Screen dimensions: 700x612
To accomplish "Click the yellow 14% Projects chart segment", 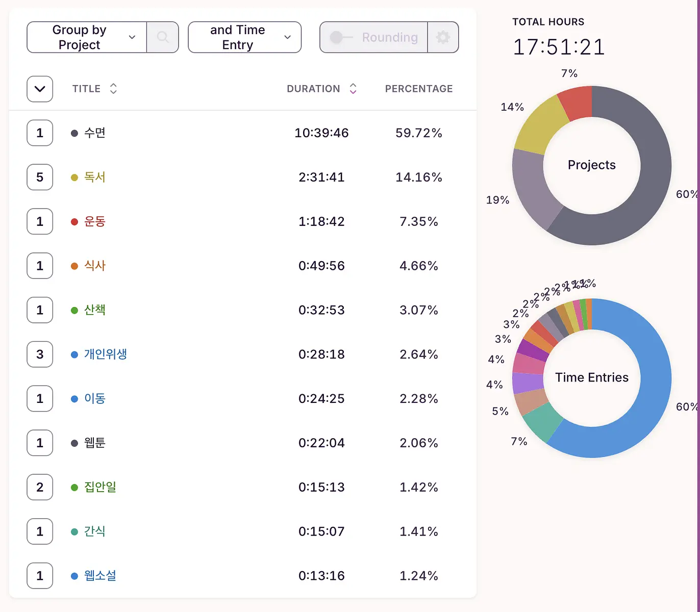I will [x=540, y=126].
